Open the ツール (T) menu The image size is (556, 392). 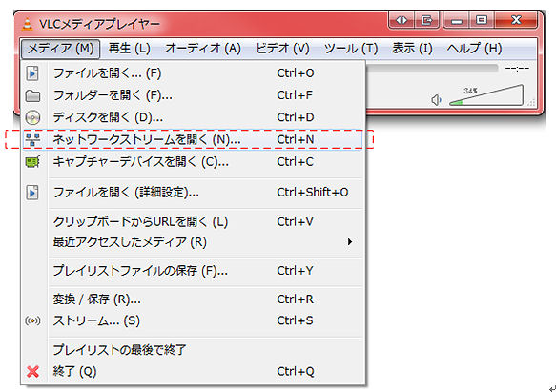tap(351, 49)
